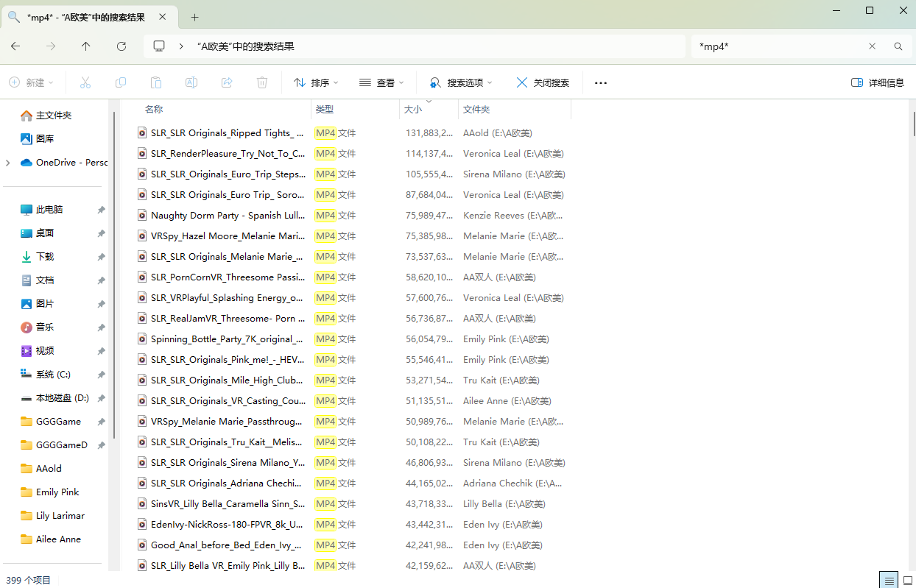
Task: Open 图片 pictures in sidebar
Action: coord(45,304)
